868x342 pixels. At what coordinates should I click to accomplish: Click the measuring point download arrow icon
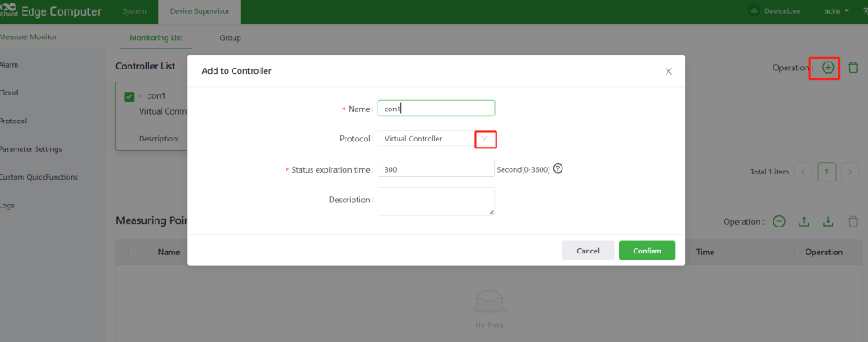point(828,221)
